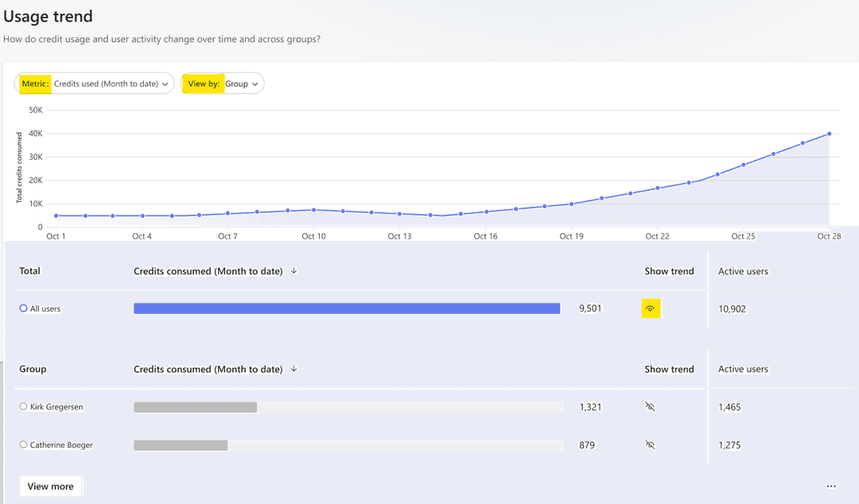Screen dimensions: 859x504
Task: Click Show trend header in Group table
Action: pyautogui.click(x=669, y=369)
